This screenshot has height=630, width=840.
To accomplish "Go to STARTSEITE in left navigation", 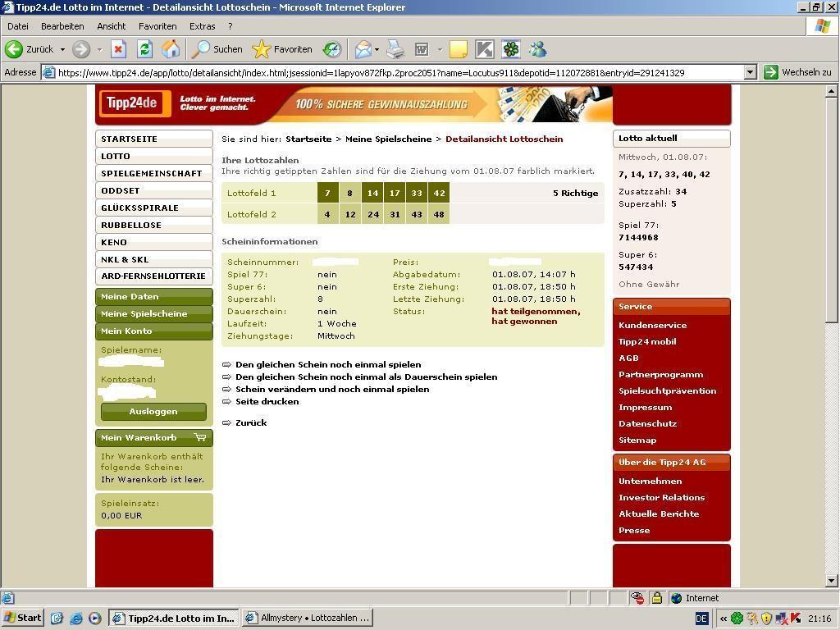I will [153, 139].
